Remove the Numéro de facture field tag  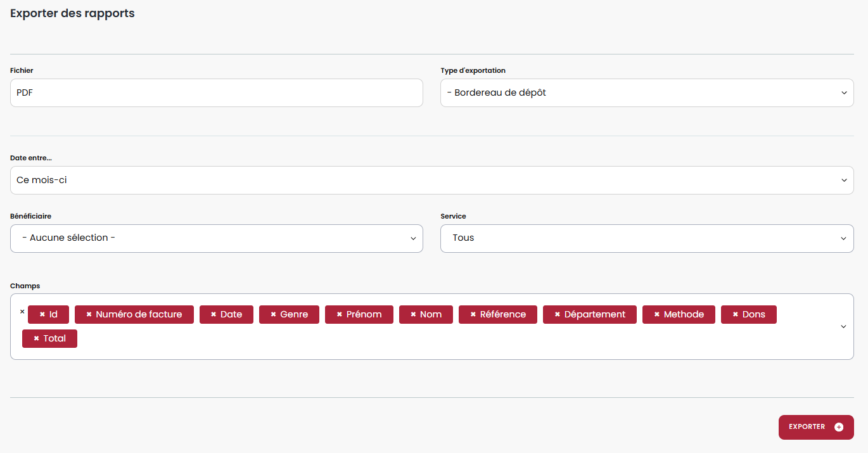click(89, 315)
